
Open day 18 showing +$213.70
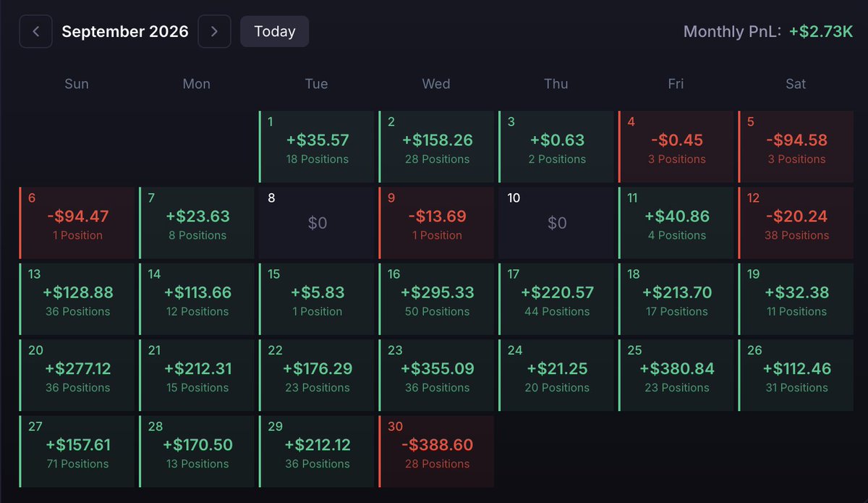click(x=676, y=299)
